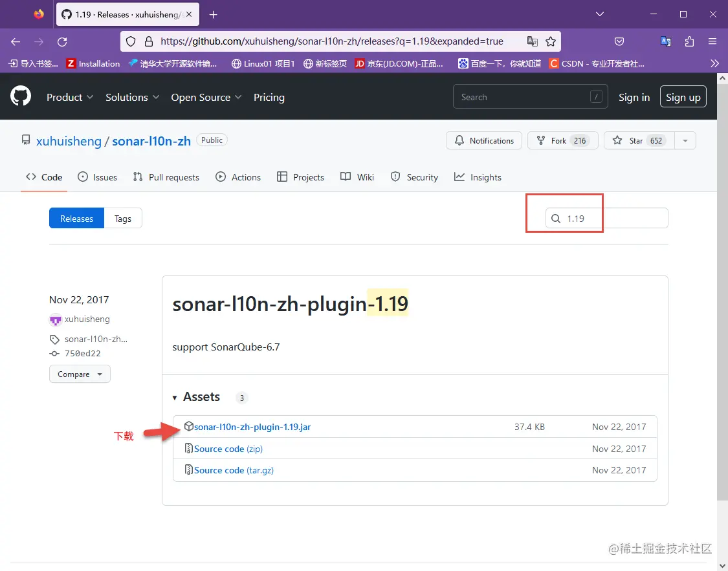Open the 百度一下 bookmark
Image resolution: width=728 pixels, height=571 pixels.
tap(500, 63)
